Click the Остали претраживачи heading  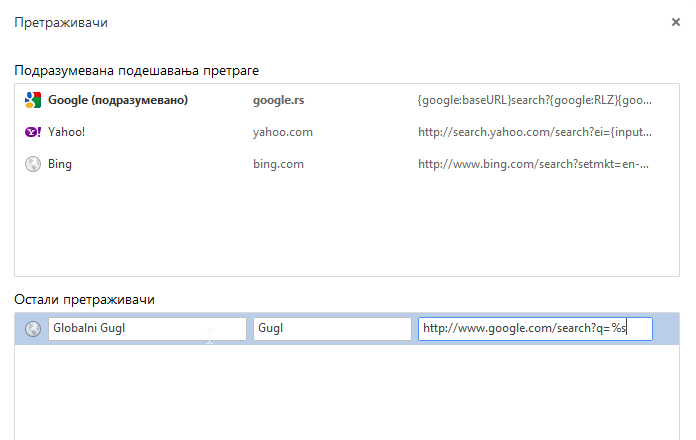point(84,300)
